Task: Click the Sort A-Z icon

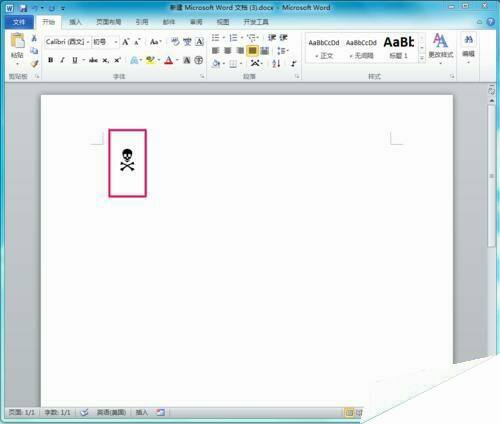Action: click(276, 63)
